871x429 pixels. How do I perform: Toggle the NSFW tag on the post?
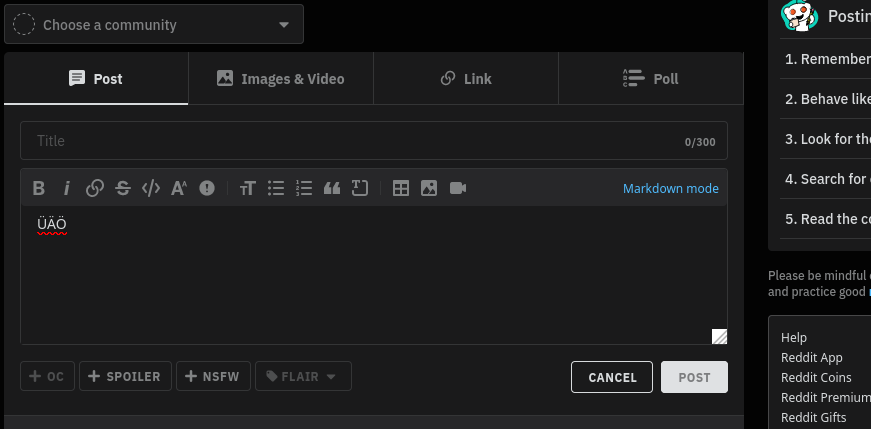213,376
